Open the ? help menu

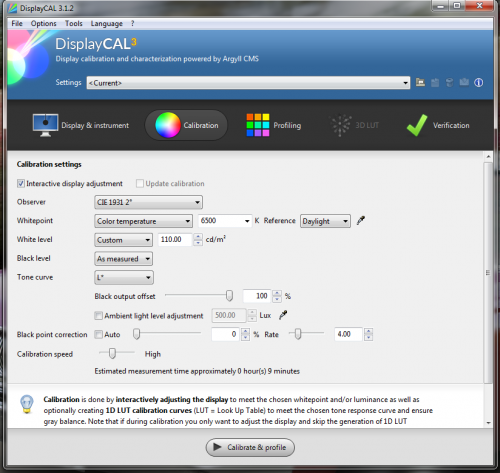coord(132,24)
